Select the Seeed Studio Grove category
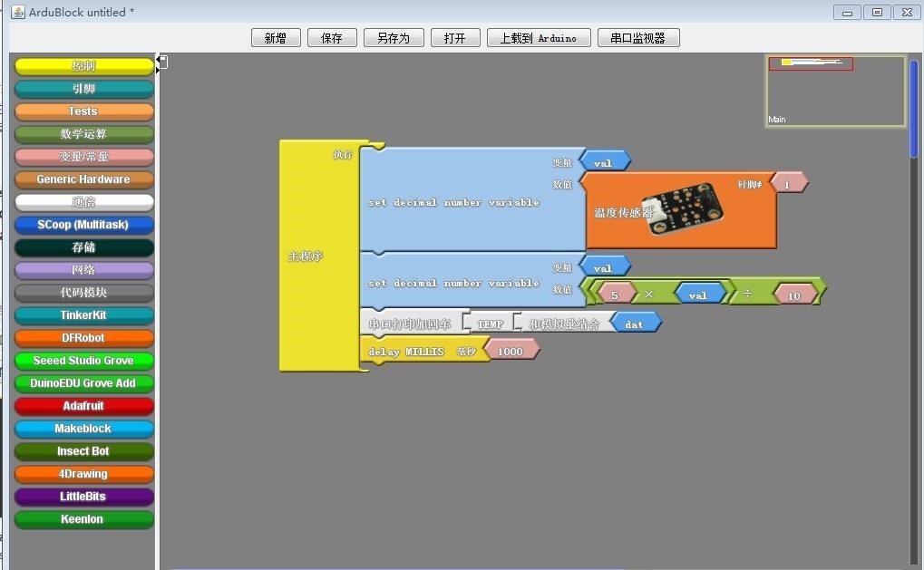The image size is (924, 570). pyautogui.click(x=83, y=361)
